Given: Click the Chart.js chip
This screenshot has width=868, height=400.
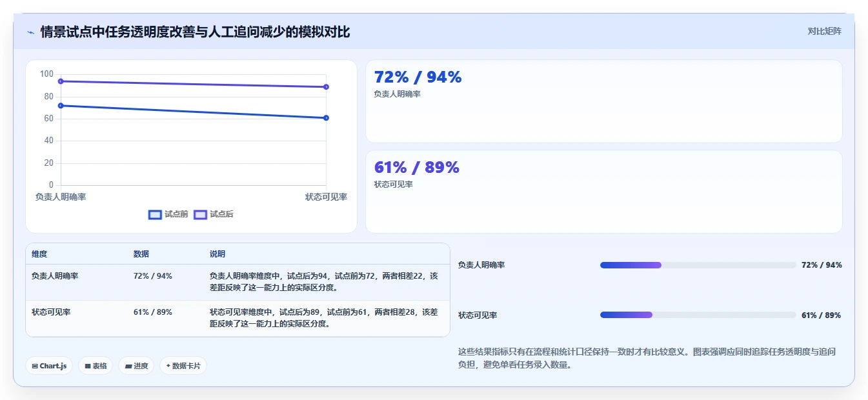Looking at the screenshot, I should tap(49, 366).
